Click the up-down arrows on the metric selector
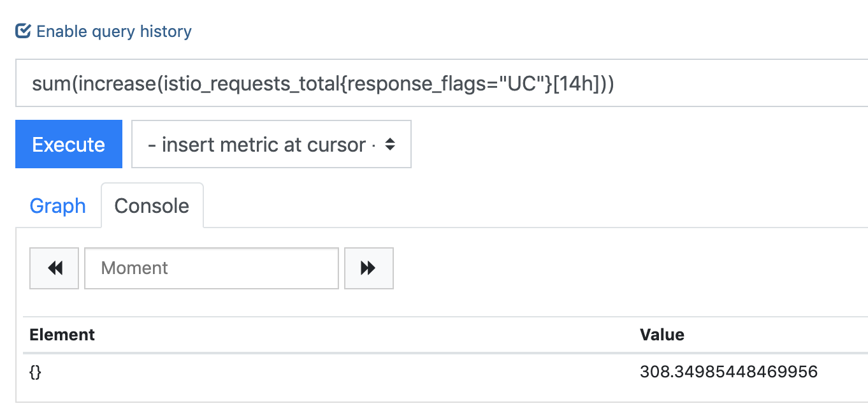Viewport: 868px width, 413px height. (390, 145)
